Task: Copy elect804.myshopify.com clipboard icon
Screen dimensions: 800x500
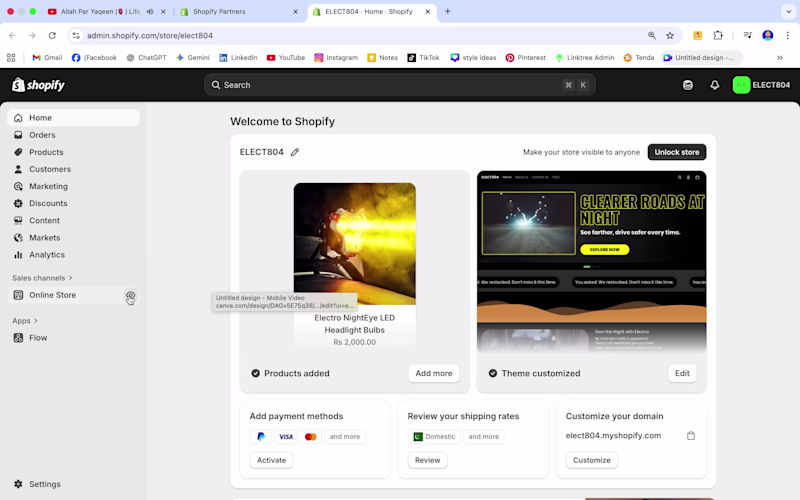Action: point(691,436)
